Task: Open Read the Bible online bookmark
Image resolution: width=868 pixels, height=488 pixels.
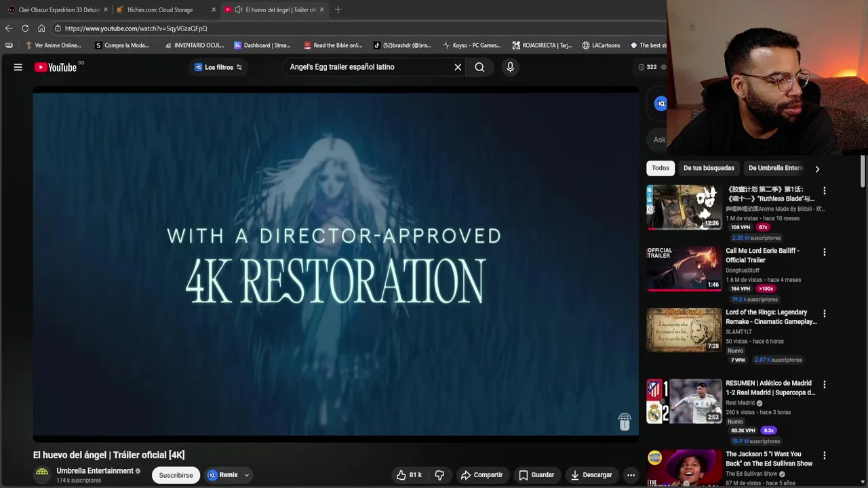Action: [333, 45]
